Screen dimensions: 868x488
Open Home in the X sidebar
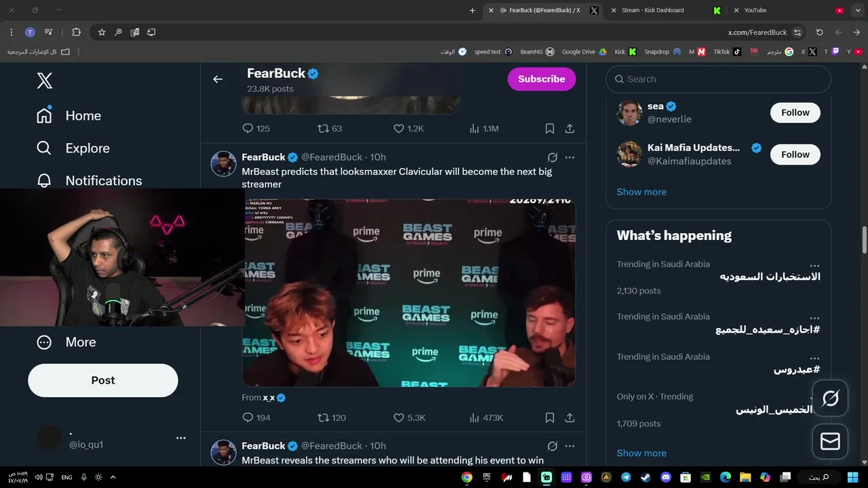pos(69,116)
